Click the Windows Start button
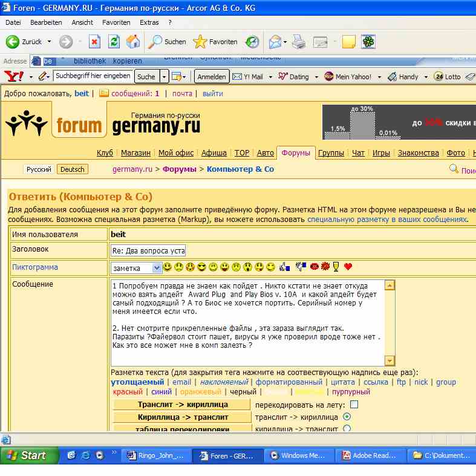 coord(29,455)
